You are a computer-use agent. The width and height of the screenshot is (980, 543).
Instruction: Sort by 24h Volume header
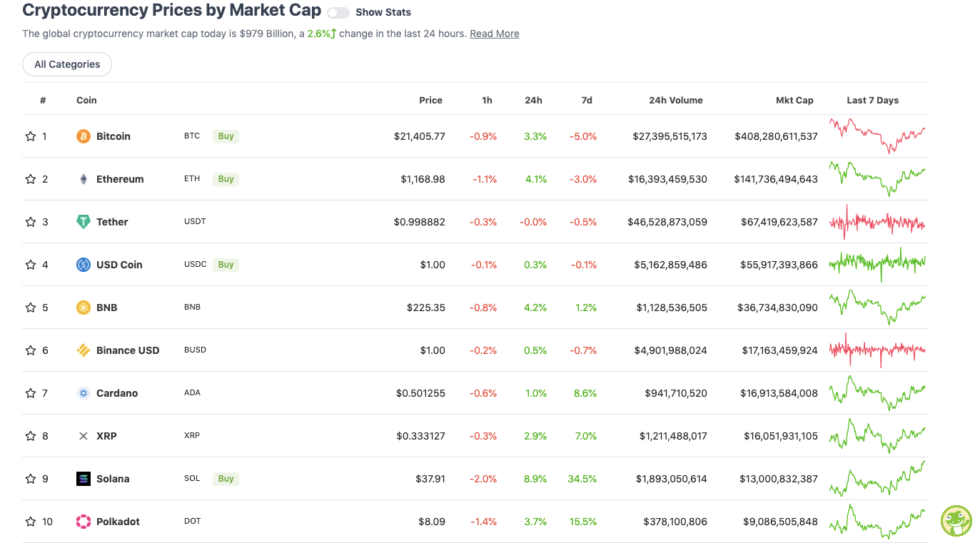click(x=676, y=101)
